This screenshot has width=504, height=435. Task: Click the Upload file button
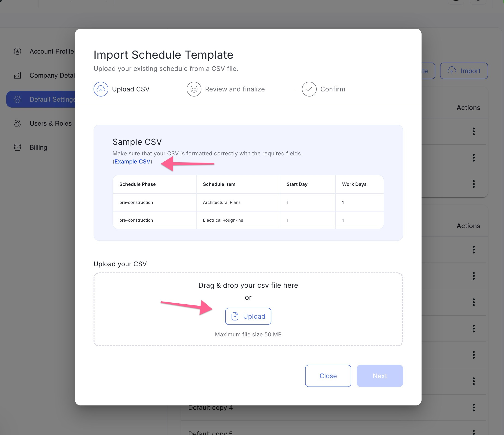click(x=248, y=316)
